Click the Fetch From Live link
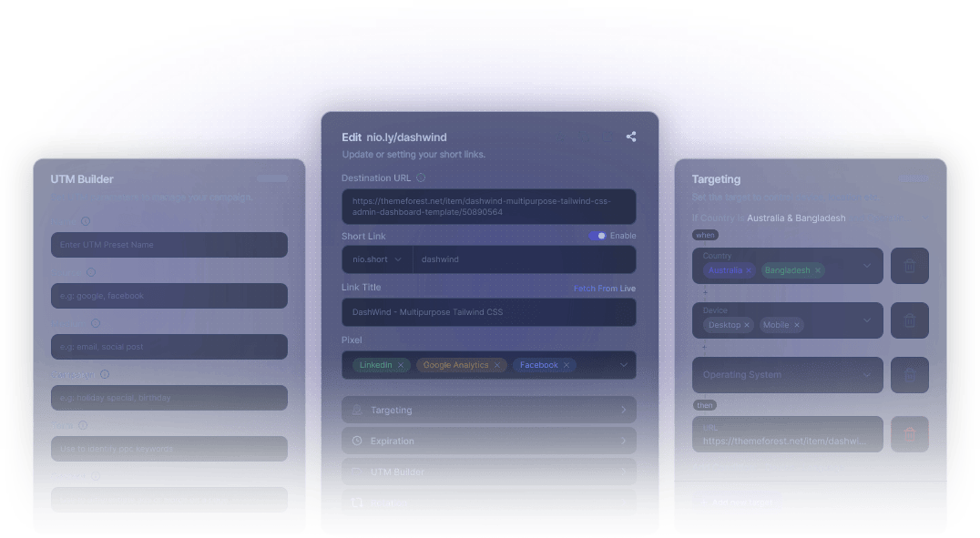Viewport: 980px width, 538px height. click(604, 289)
